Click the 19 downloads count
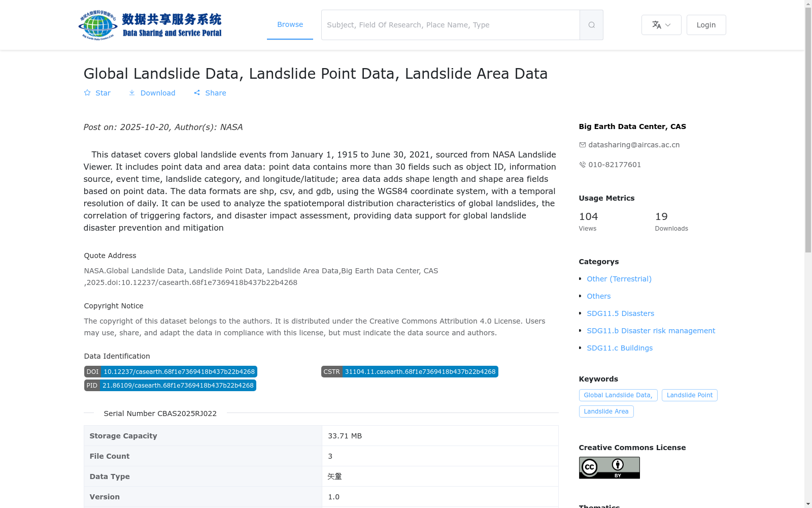Viewport: 812px width, 508px height. click(661, 216)
